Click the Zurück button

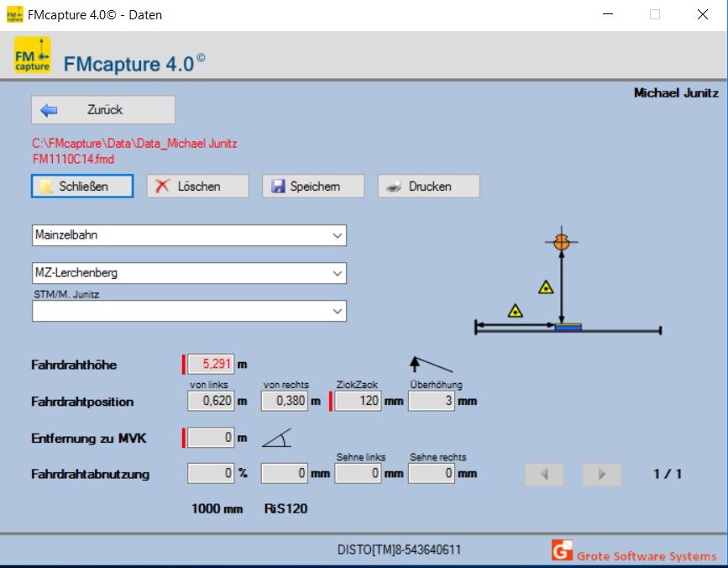(x=103, y=110)
